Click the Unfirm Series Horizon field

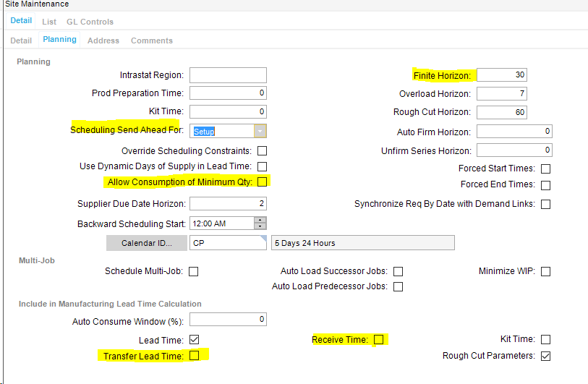(514, 150)
